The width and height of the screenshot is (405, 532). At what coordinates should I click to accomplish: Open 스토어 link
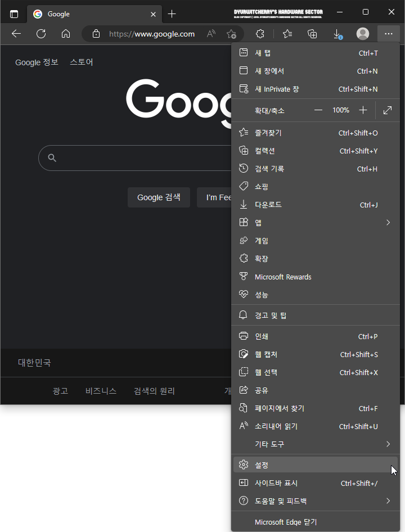coord(82,62)
